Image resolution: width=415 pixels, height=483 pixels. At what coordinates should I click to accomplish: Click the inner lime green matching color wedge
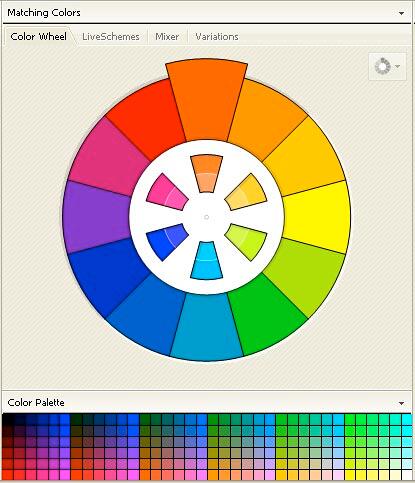(247, 242)
